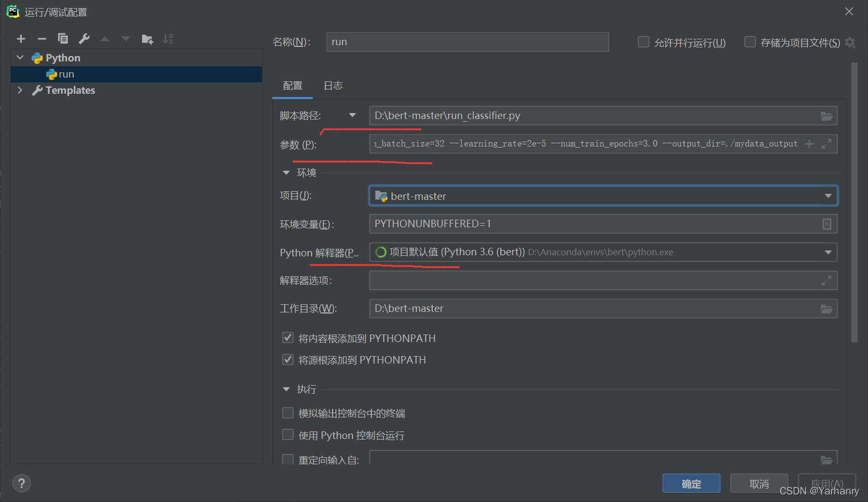Screen dimensions: 868x502
Task: Enable 模拟输出控制台中的终端 checkbox
Action: click(288, 413)
